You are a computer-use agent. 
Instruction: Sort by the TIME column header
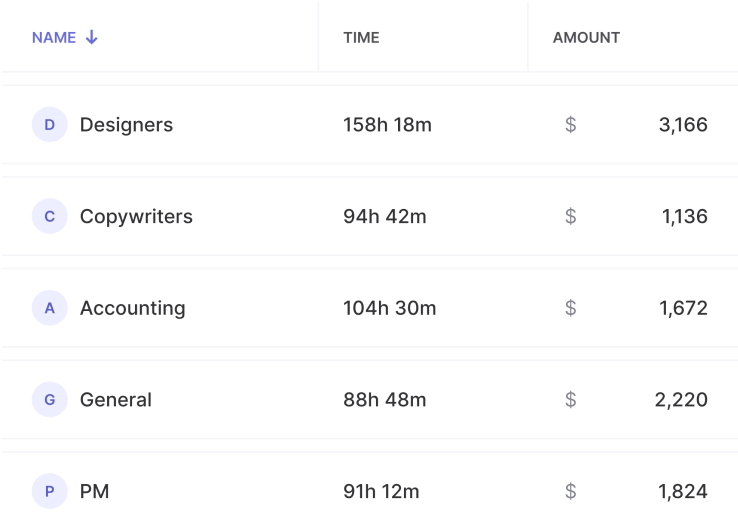tap(361, 38)
